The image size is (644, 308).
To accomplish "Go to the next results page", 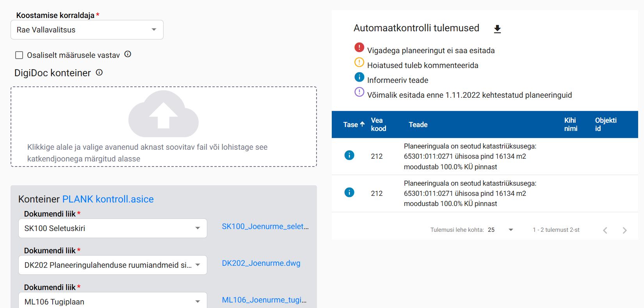I will 624,230.
